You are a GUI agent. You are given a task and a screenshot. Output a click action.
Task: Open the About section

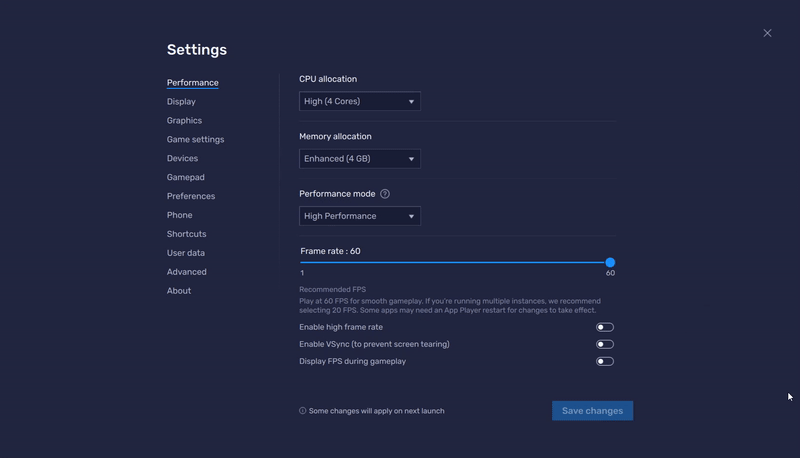coord(179,291)
